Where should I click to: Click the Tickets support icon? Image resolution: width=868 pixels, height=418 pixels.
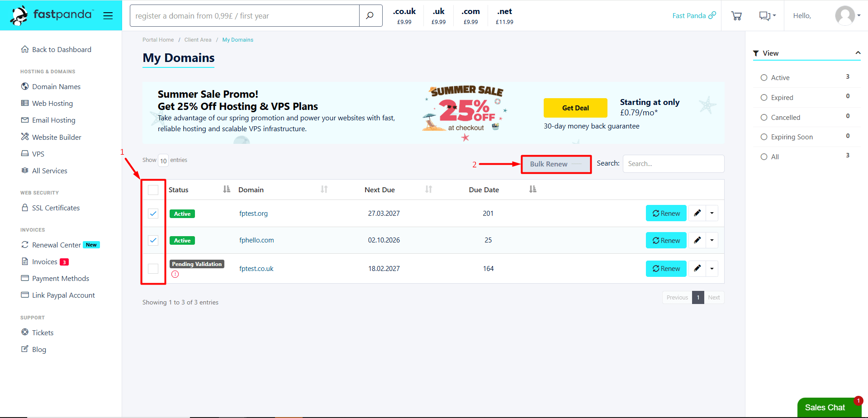25,332
